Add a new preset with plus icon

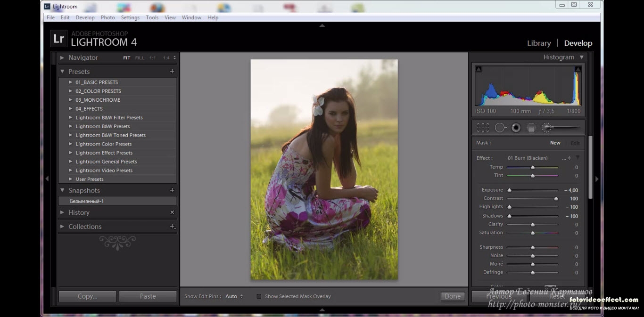tap(172, 72)
